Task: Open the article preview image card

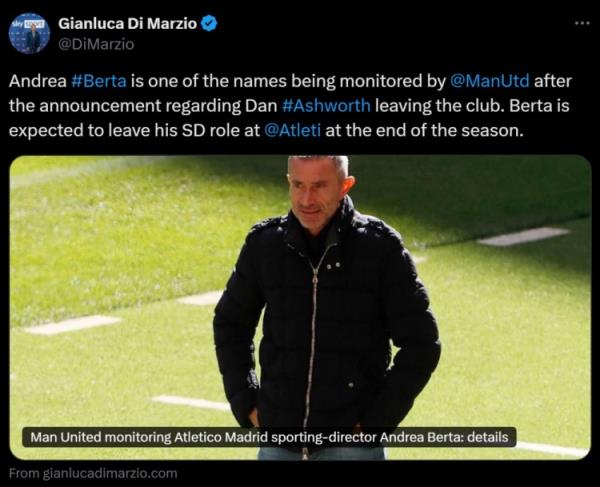Action: (300, 307)
